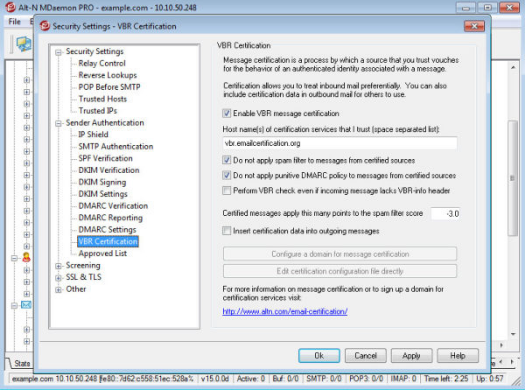Click Ok button
Screen dimensions: 526x391
click(319, 356)
